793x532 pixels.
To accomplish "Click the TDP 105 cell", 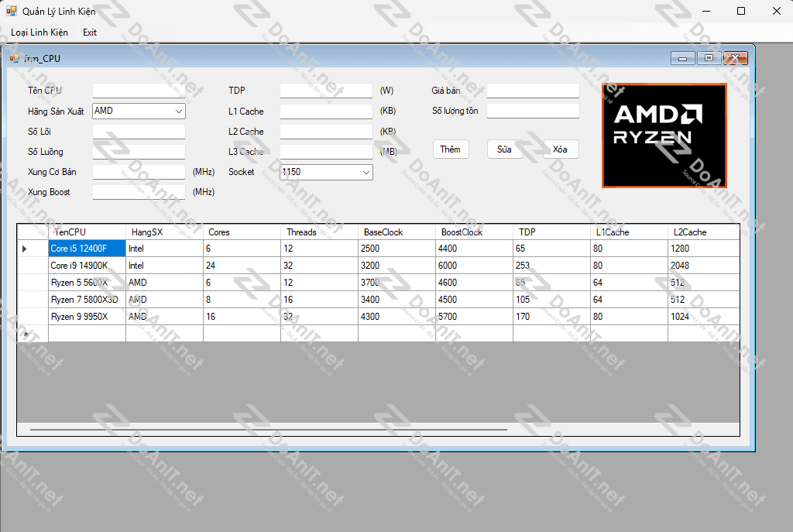I will 551,300.
